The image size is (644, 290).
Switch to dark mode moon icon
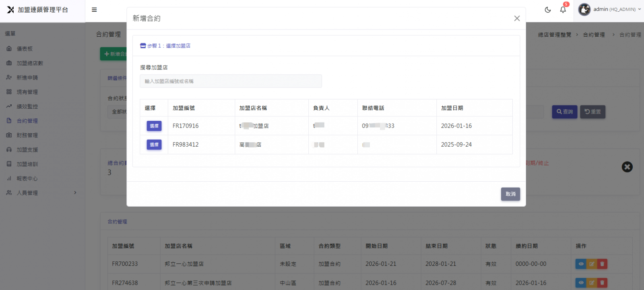pos(548,10)
